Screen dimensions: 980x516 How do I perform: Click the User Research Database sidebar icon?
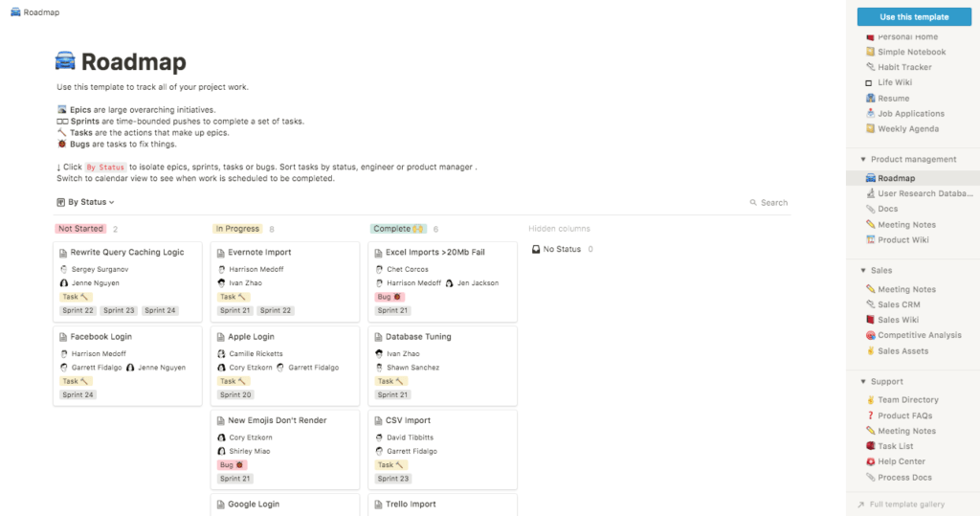click(x=870, y=193)
